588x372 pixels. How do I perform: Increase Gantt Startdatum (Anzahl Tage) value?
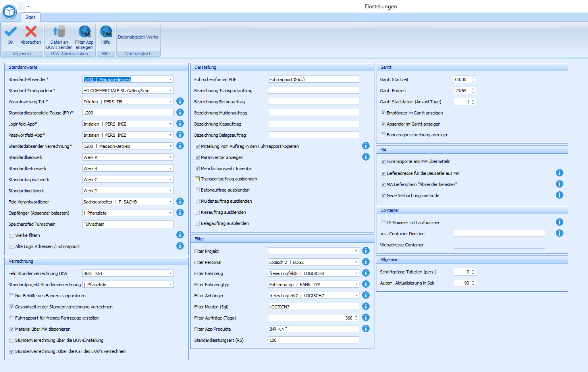[473, 100]
